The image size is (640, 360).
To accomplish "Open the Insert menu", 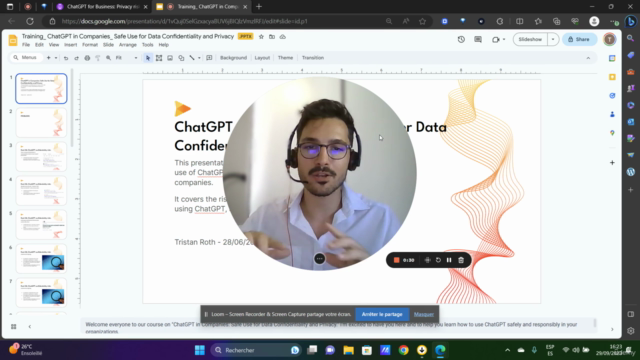I will 70,45.
